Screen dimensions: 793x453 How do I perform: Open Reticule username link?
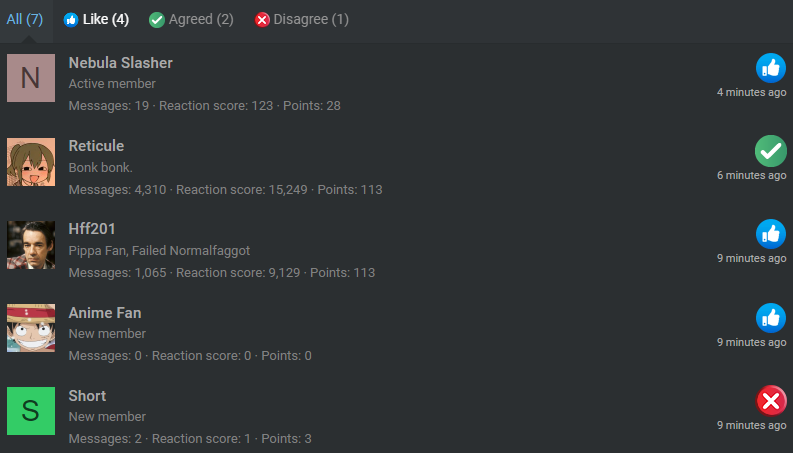click(96, 146)
